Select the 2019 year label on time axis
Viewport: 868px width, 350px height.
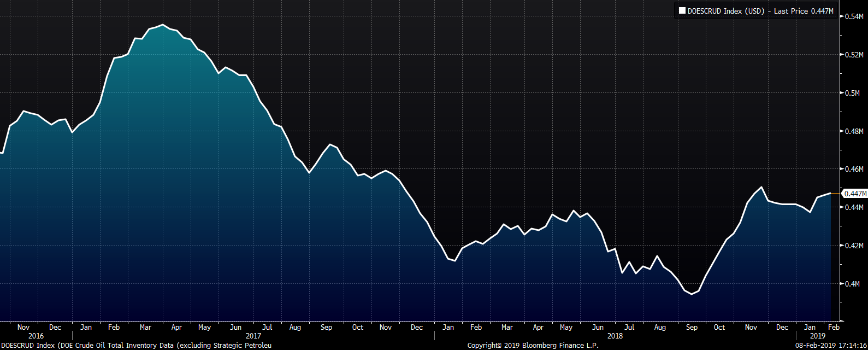click(817, 336)
